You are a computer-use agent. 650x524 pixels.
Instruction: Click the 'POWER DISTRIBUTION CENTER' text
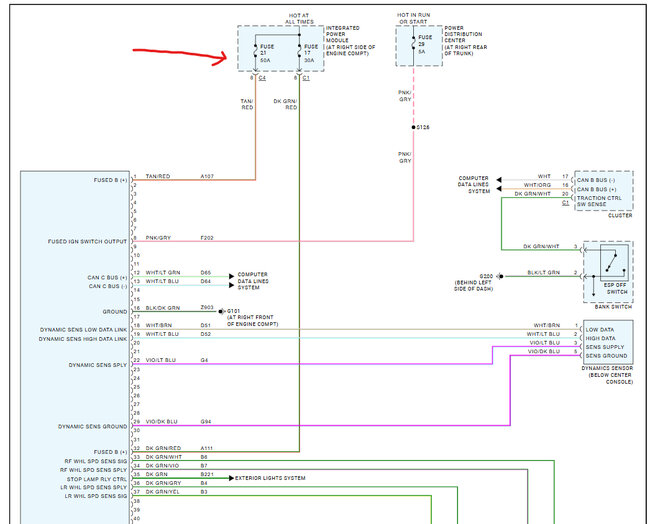click(x=463, y=34)
